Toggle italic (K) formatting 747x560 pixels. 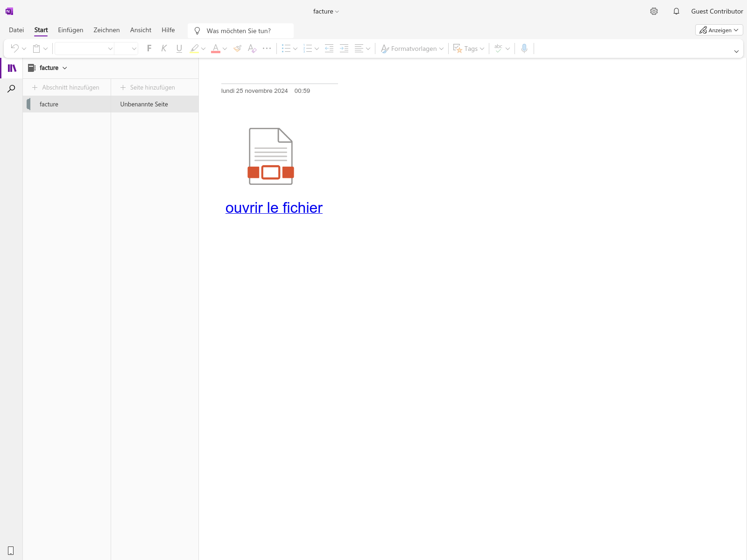pos(164,48)
